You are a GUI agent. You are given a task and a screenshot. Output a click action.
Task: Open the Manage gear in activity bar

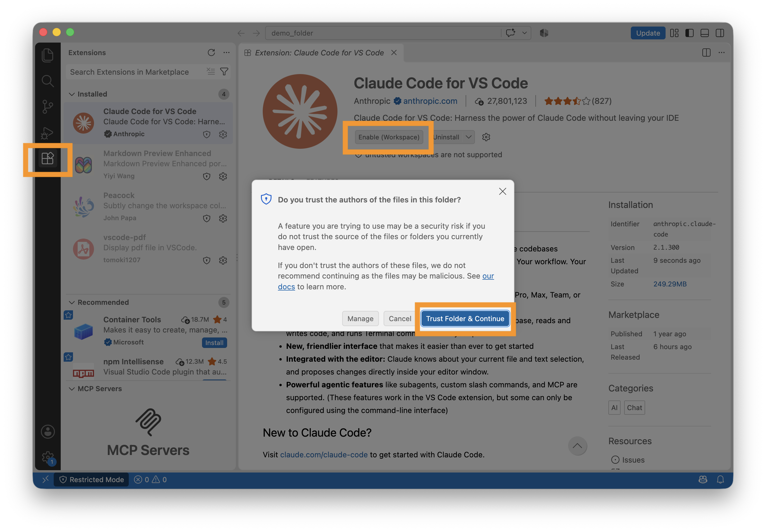tap(48, 457)
